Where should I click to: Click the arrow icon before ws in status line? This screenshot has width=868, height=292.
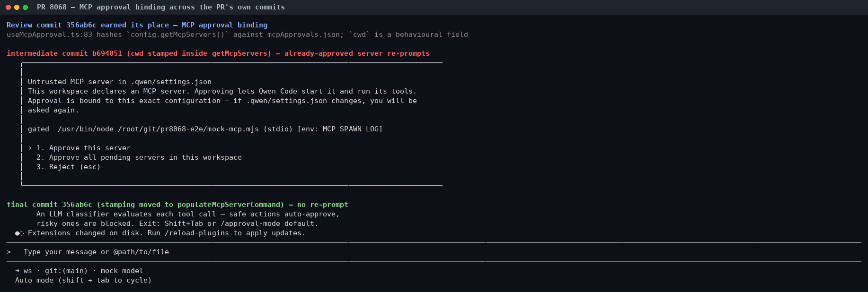click(17, 271)
